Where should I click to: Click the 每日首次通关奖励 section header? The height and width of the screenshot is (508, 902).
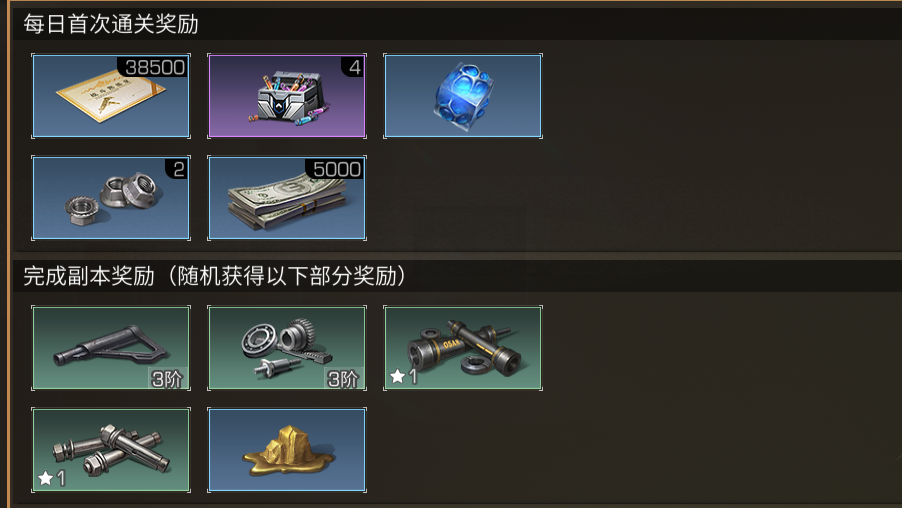pos(111,24)
